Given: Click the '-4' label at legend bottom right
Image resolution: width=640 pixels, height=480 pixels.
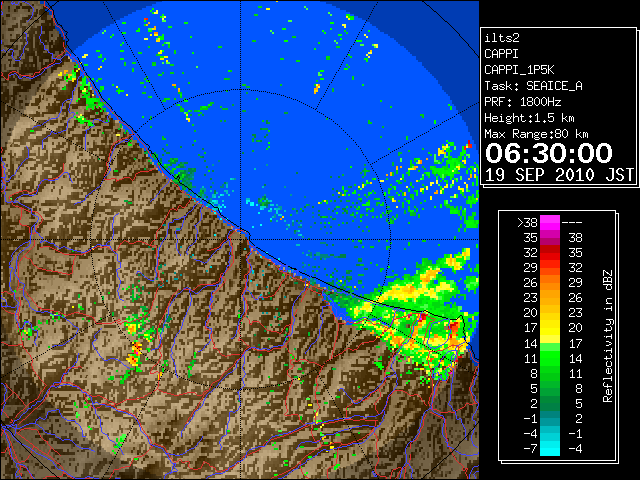Looking at the screenshot, I should 575,449.
